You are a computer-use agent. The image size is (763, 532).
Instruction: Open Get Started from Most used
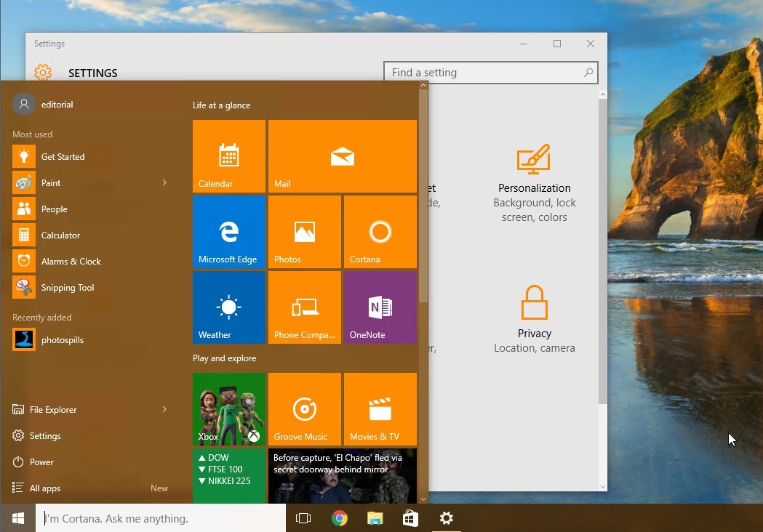click(90, 156)
